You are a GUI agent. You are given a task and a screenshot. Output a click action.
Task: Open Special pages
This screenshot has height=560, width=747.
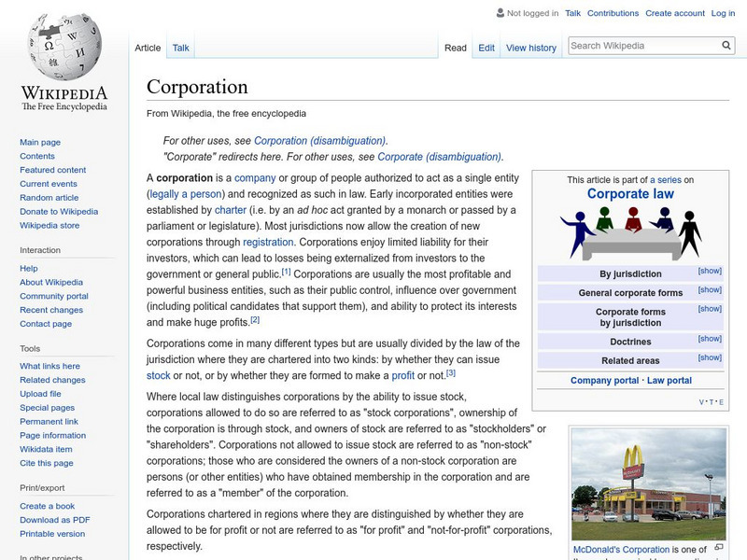[x=48, y=408]
